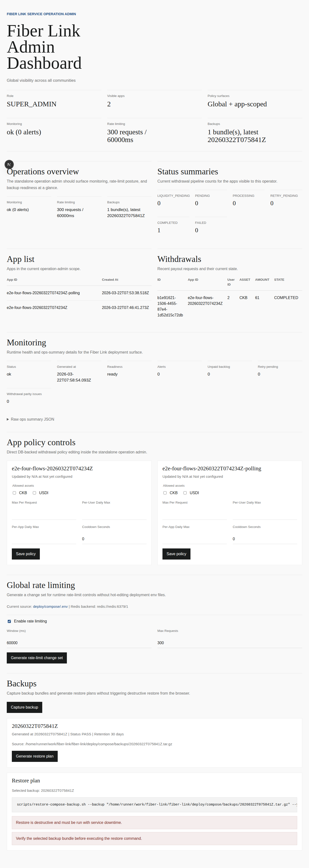
Task: Click Cooldown Seconds field for polling app
Action: coord(265,539)
